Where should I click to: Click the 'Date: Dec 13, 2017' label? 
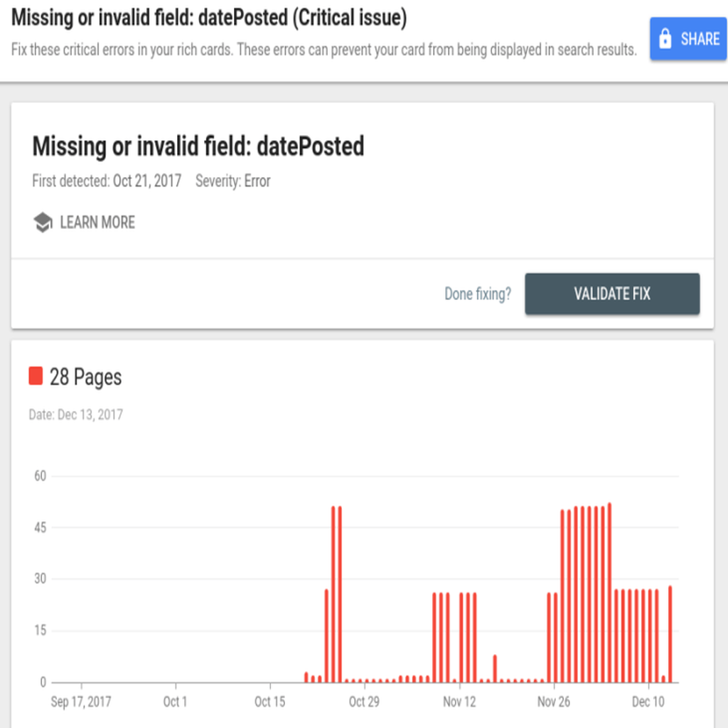coord(75,414)
